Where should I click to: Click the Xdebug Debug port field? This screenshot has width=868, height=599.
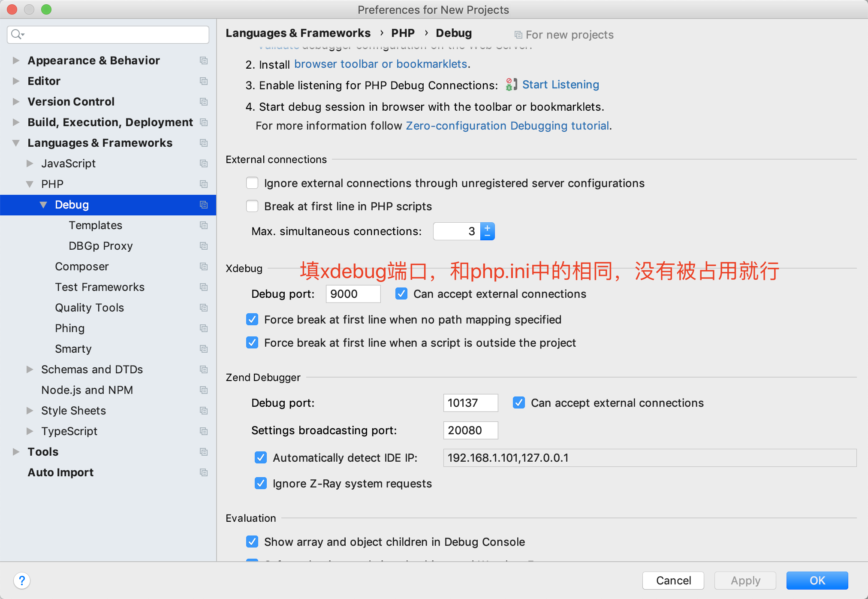click(x=353, y=294)
